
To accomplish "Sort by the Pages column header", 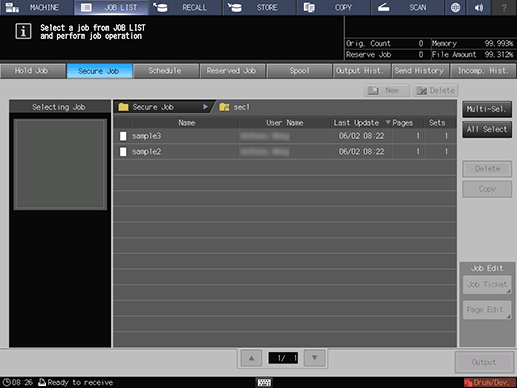I will 402,123.
